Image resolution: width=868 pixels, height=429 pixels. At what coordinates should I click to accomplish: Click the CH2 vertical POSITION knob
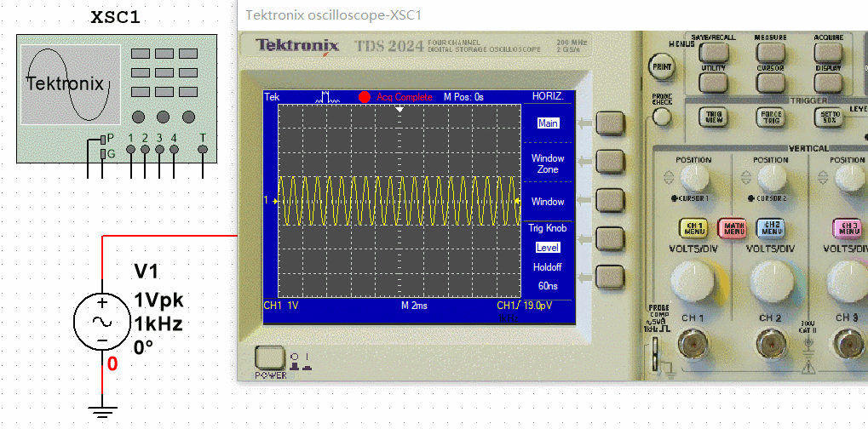[x=771, y=177]
